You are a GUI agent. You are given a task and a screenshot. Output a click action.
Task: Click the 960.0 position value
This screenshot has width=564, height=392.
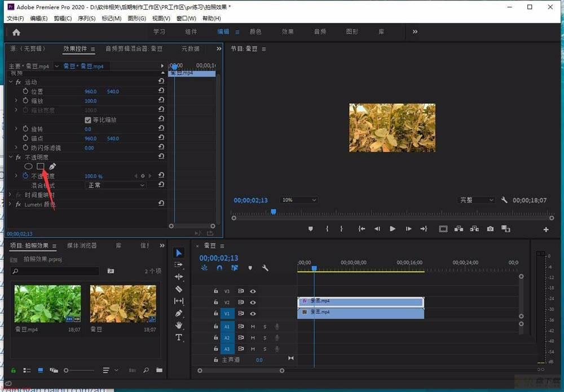pyautogui.click(x=91, y=91)
